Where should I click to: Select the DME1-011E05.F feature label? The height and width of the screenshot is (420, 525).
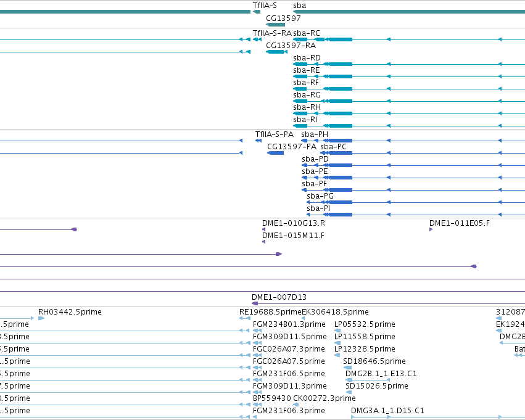[460, 223]
